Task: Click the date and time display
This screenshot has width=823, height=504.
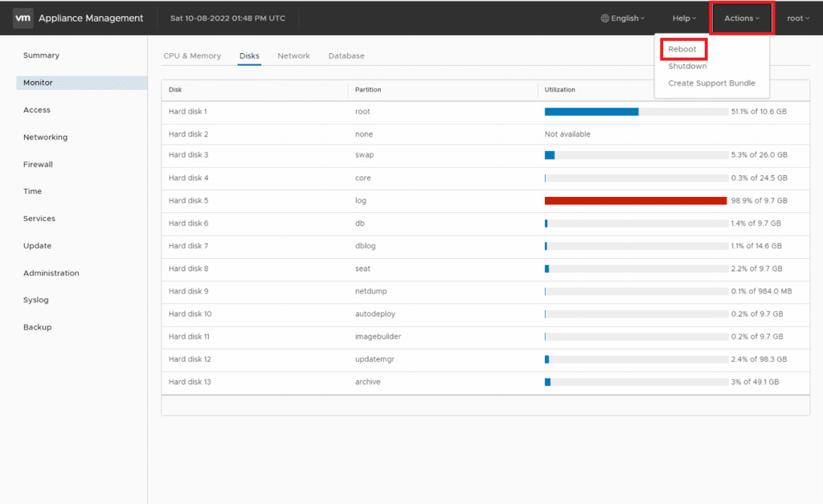Action: 227,18
